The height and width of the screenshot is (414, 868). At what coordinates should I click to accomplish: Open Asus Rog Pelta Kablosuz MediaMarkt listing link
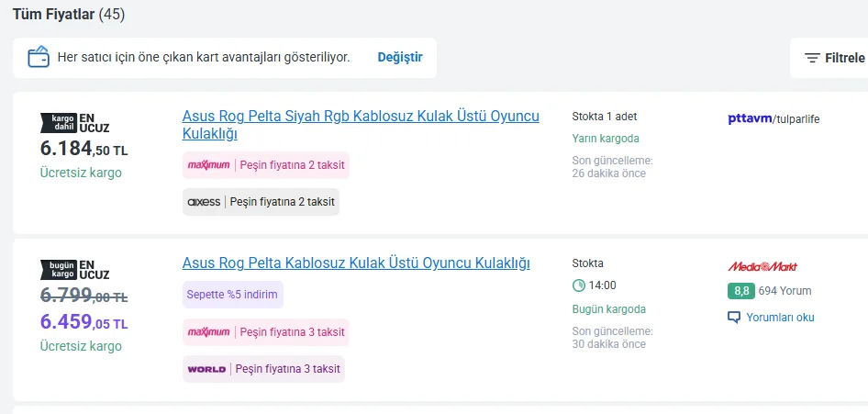(x=356, y=263)
